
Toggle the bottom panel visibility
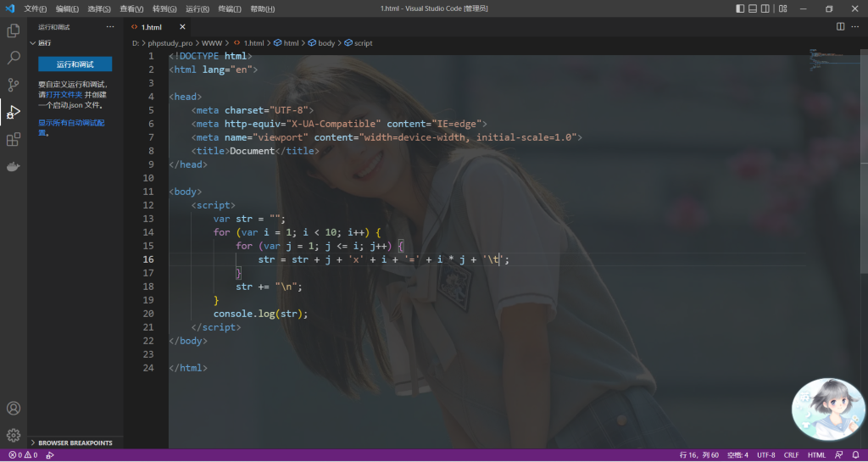(x=753, y=8)
